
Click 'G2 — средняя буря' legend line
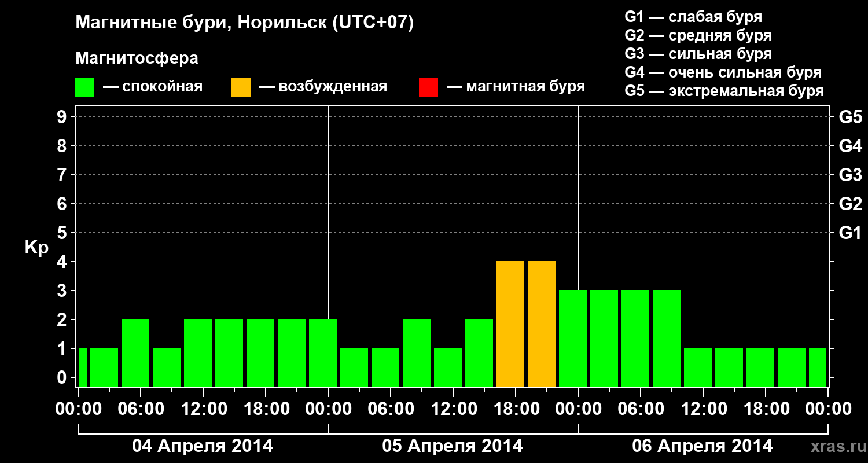click(698, 35)
